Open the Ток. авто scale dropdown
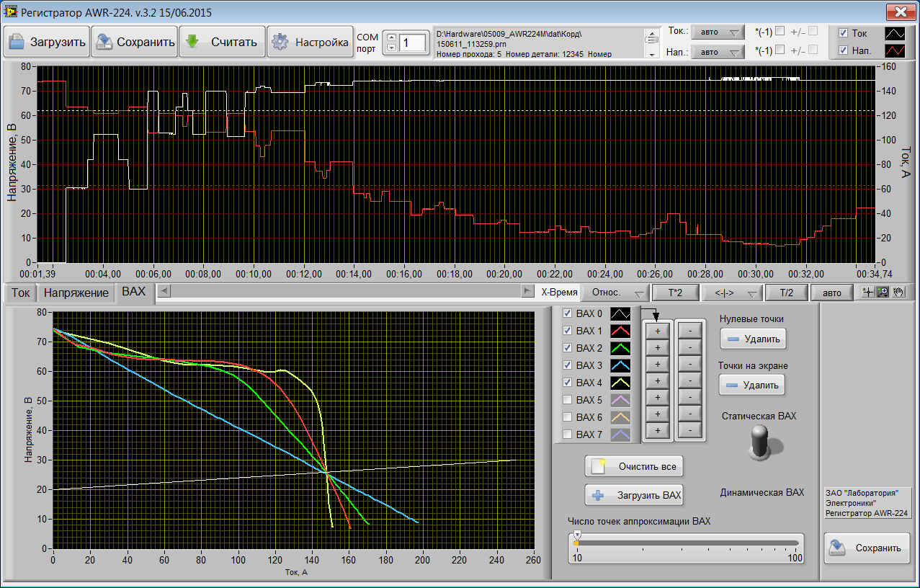Image resolution: width=920 pixels, height=588 pixels. [x=717, y=32]
